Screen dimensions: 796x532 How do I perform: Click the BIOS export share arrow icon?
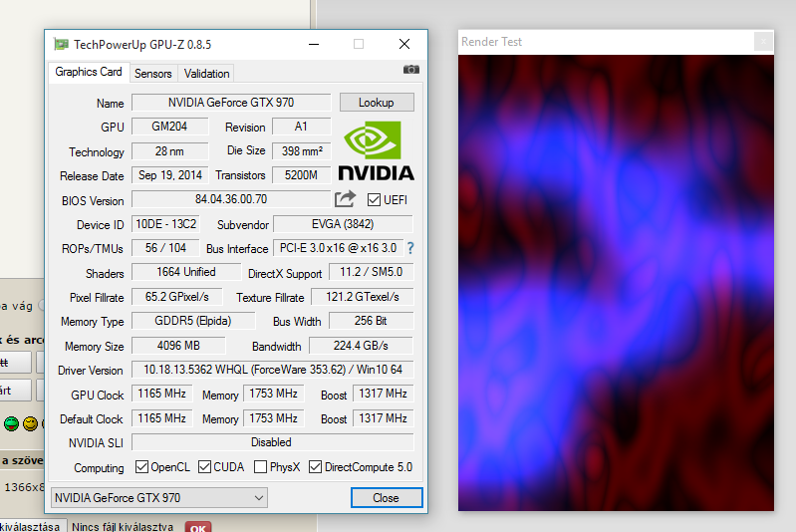pyautogui.click(x=345, y=199)
